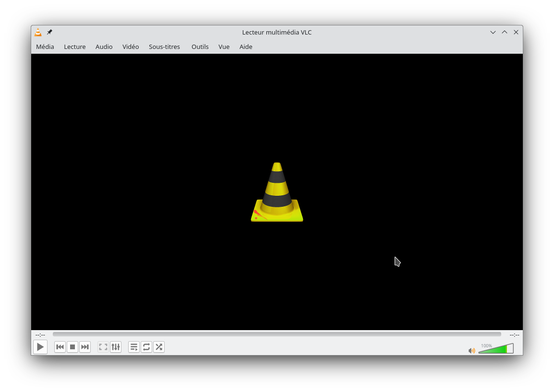
Task: Enable shuffle random playback
Action: [x=159, y=347]
